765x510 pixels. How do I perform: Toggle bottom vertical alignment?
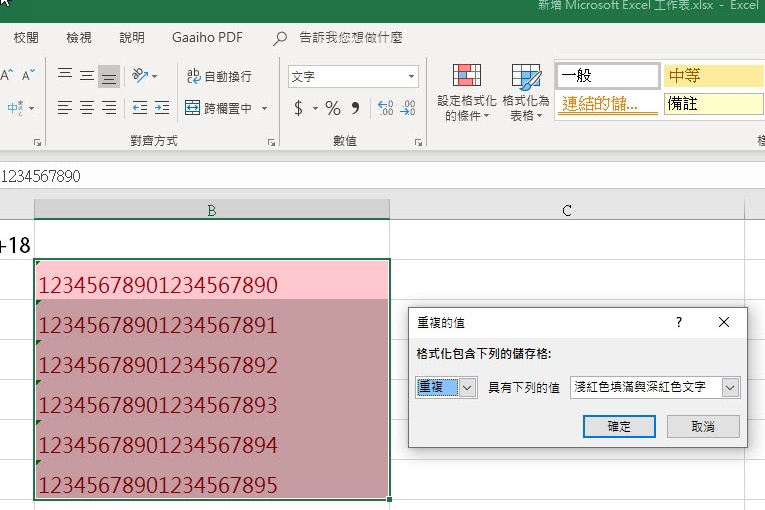[x=108, y=76]
